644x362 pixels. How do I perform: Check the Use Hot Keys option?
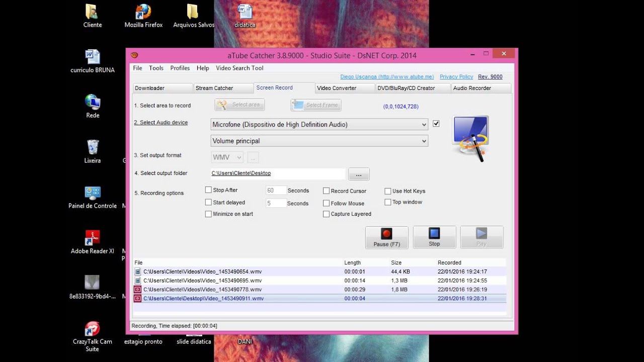(x=388, y=191)
